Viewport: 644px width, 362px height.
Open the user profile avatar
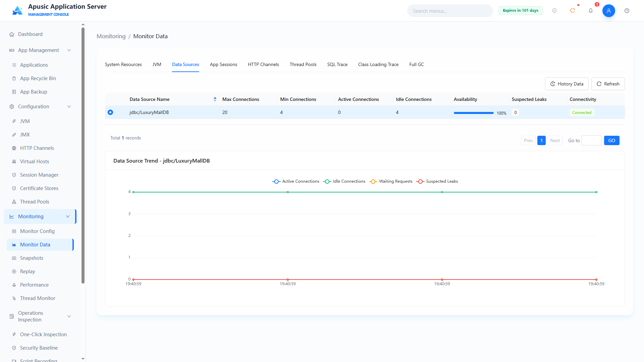(609, 11)
